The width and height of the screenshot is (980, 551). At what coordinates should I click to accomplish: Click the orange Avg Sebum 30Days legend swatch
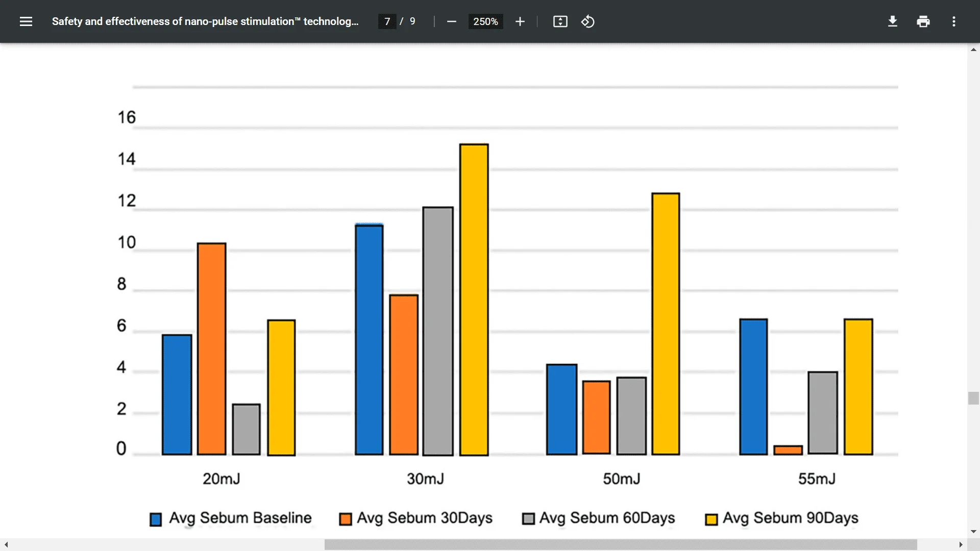click(346, 519)
